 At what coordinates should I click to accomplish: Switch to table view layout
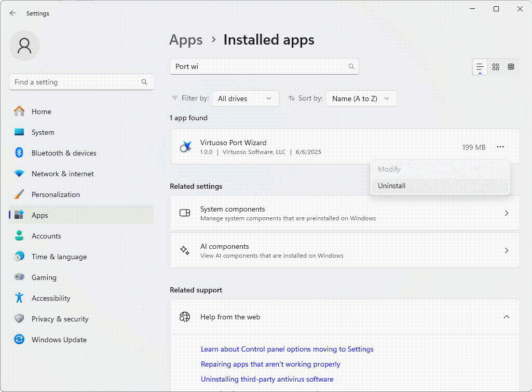click(x=511, y=67)
